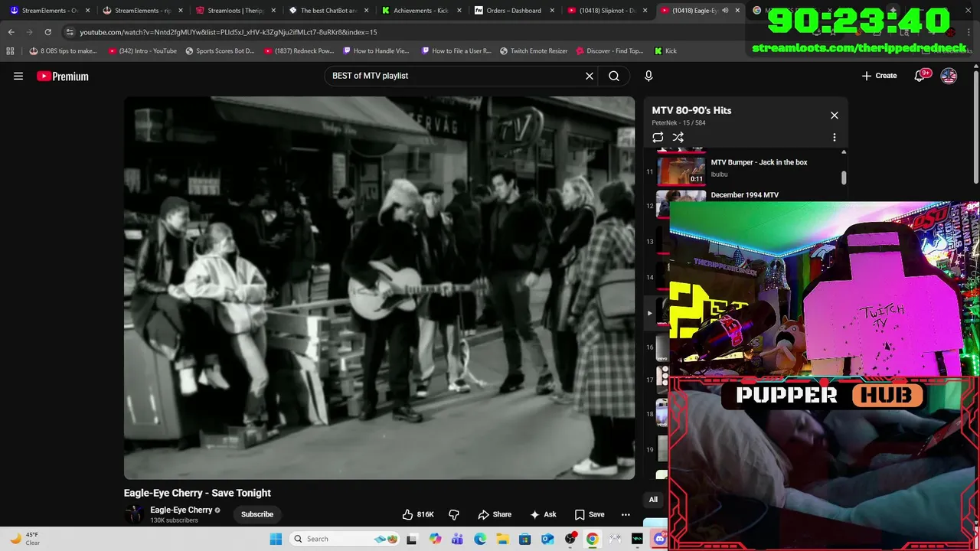
Task: Open Microsoft Edge from taskbar
Action: [x=480, y=539]
